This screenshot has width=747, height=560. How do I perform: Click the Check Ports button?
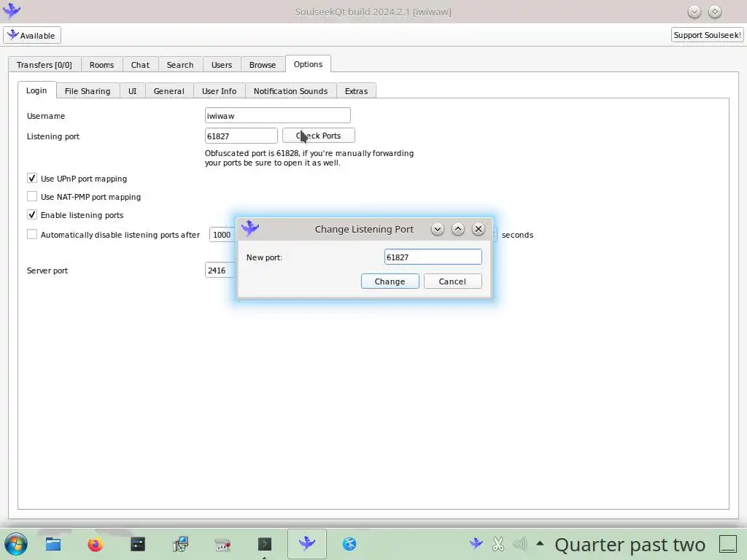(319, 136)
